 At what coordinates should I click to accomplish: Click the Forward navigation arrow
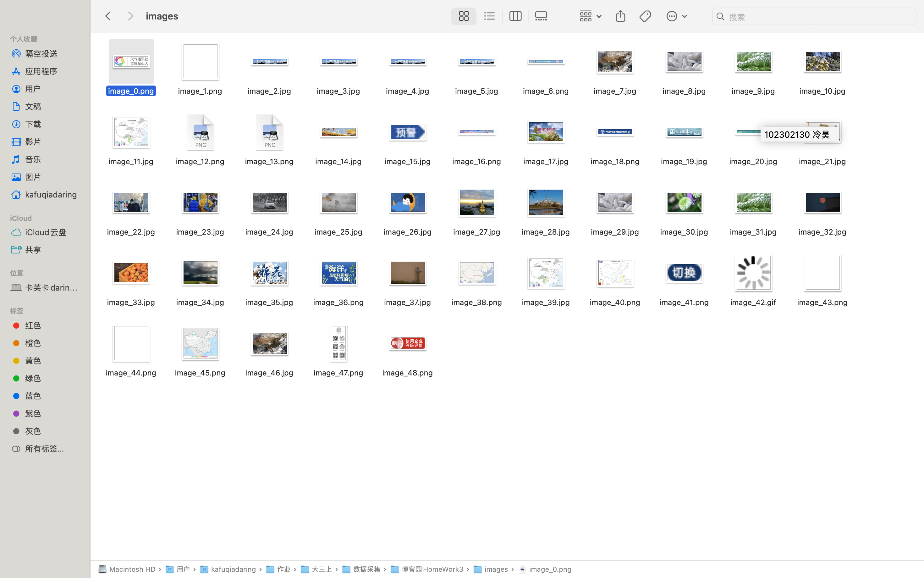(x=130, y=16)
